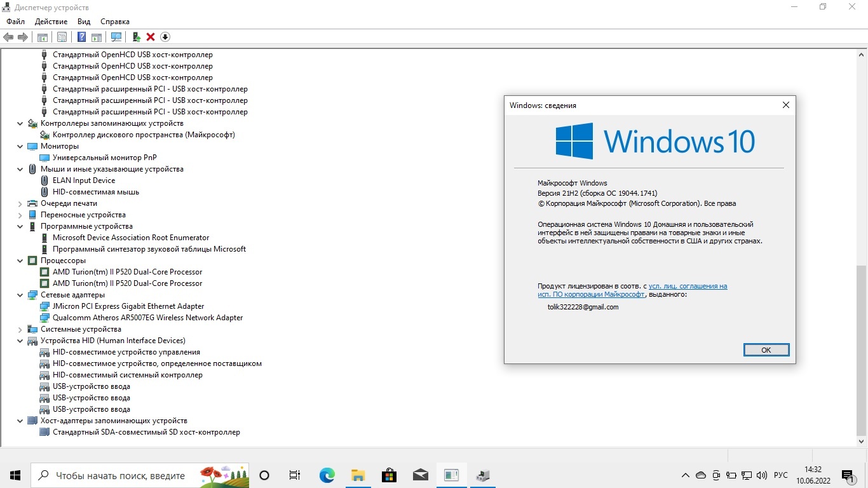
Task: Select Контроллер дискового пространства (Майкрософт)
Action: (144, 135)
